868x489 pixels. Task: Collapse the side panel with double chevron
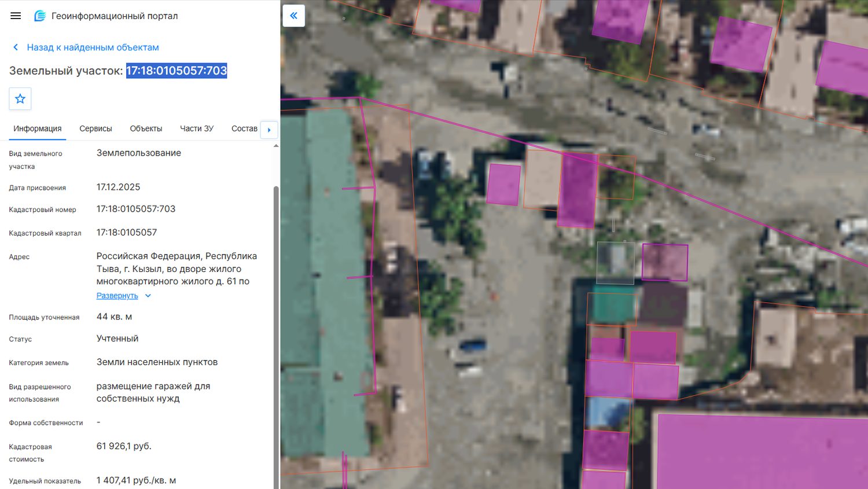click(294, 16)
